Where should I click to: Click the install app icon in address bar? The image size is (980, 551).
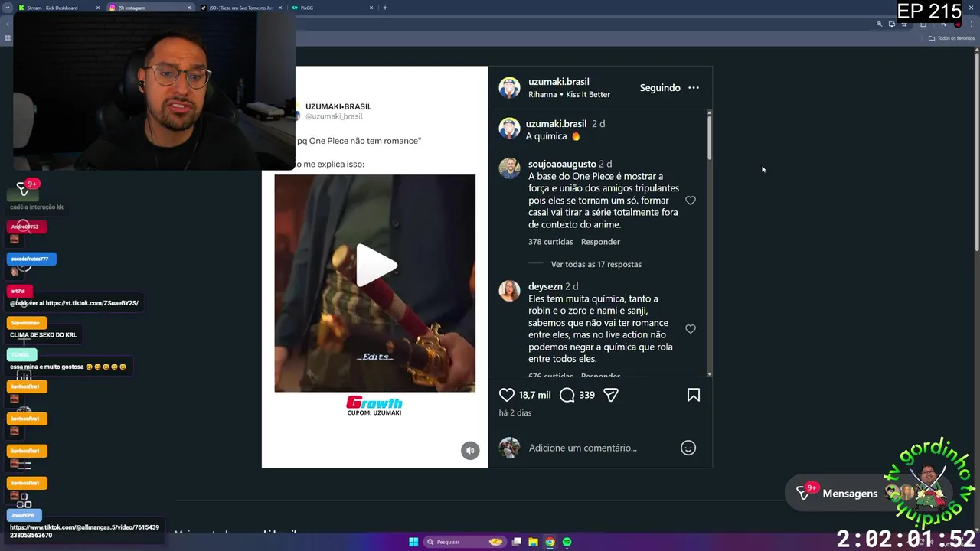coord(891,24)
